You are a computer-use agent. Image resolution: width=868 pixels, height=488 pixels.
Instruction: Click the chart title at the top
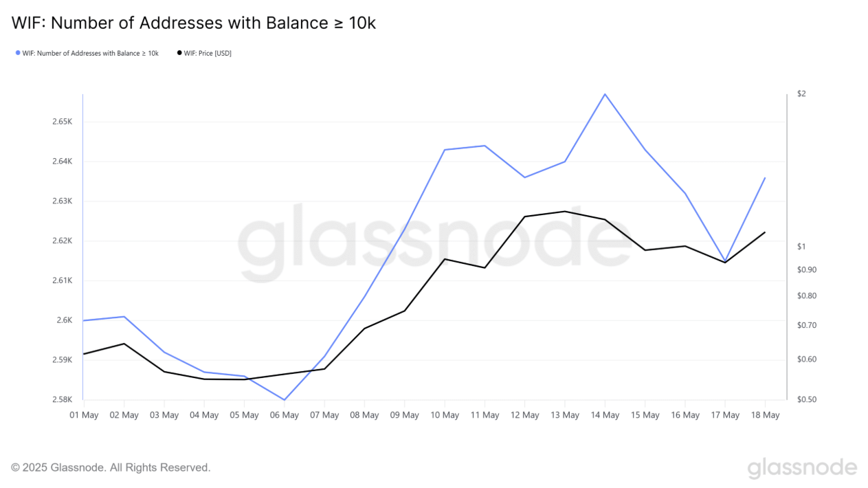coord(194,23)
